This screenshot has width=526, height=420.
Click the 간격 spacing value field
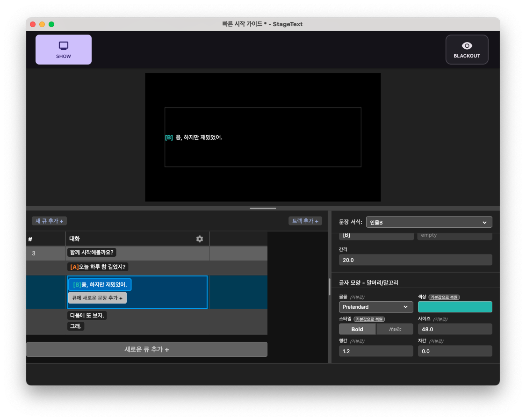[415, 260]
